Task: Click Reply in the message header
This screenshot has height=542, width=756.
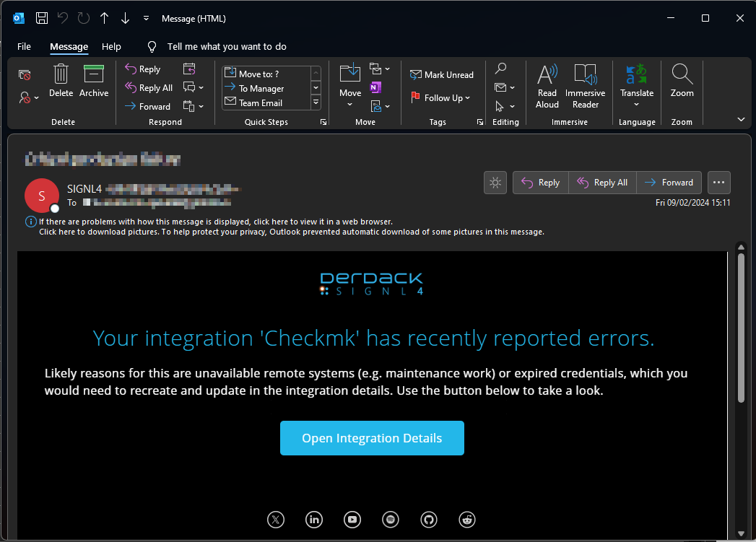Action: tap(541, 183)
